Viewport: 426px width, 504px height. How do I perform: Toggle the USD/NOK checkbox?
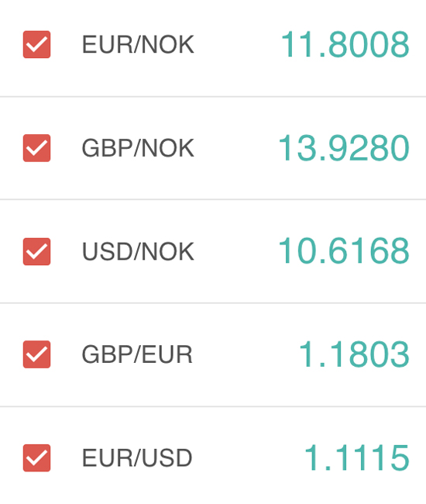[36, 251]
